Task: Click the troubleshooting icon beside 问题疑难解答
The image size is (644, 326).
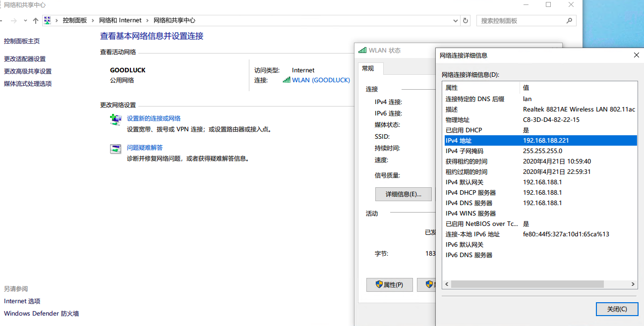Action: (x=116, y=149)
